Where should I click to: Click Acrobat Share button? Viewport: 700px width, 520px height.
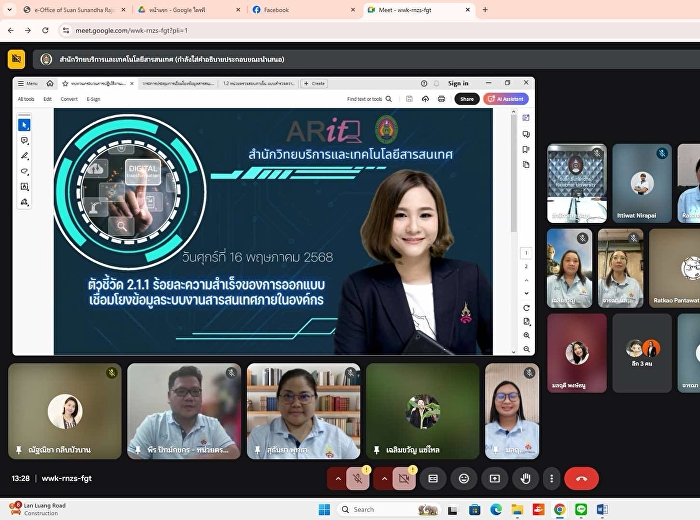[x=467, y=99]
